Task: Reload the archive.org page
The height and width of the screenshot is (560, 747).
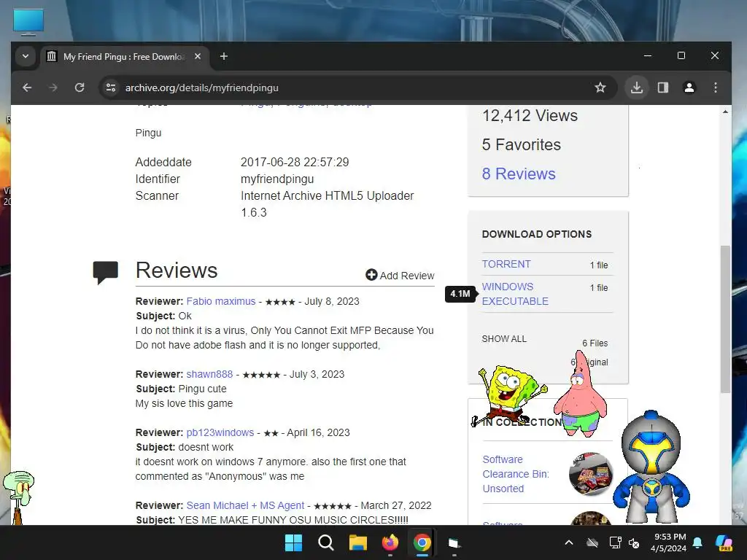Action: (80, 87)
